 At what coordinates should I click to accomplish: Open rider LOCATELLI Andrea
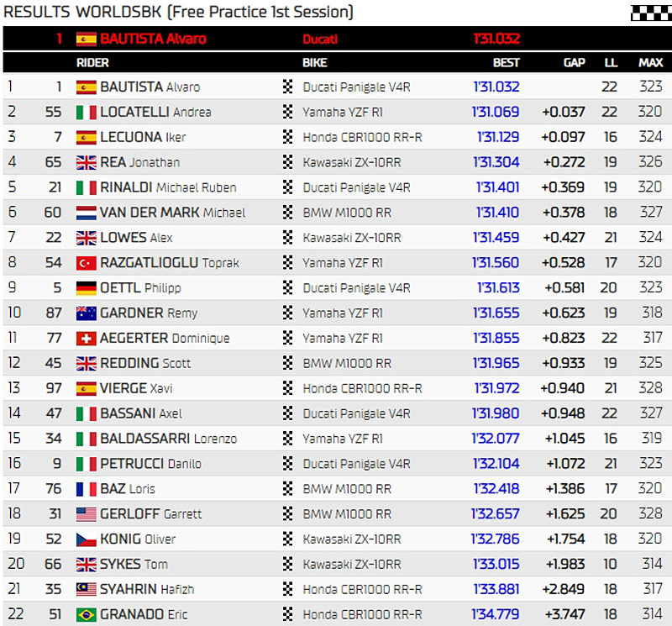[x=155, y=113]
